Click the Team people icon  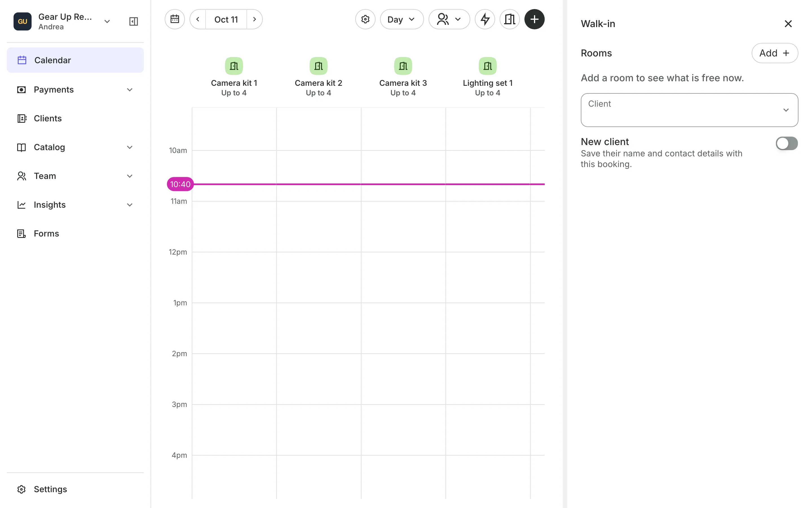click(21, 176)
